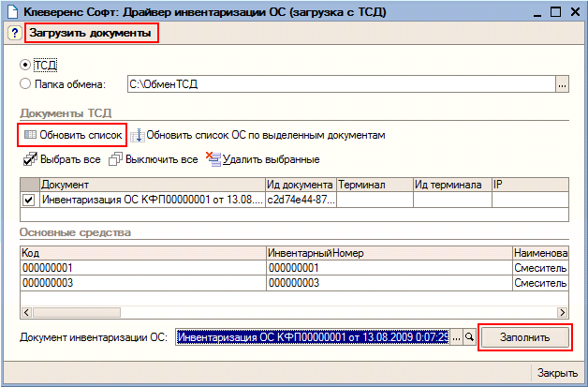588x387 pixels.
Task: Uncheck the Инвентаризация ОС document checkbox
Action: pos(29,200)
